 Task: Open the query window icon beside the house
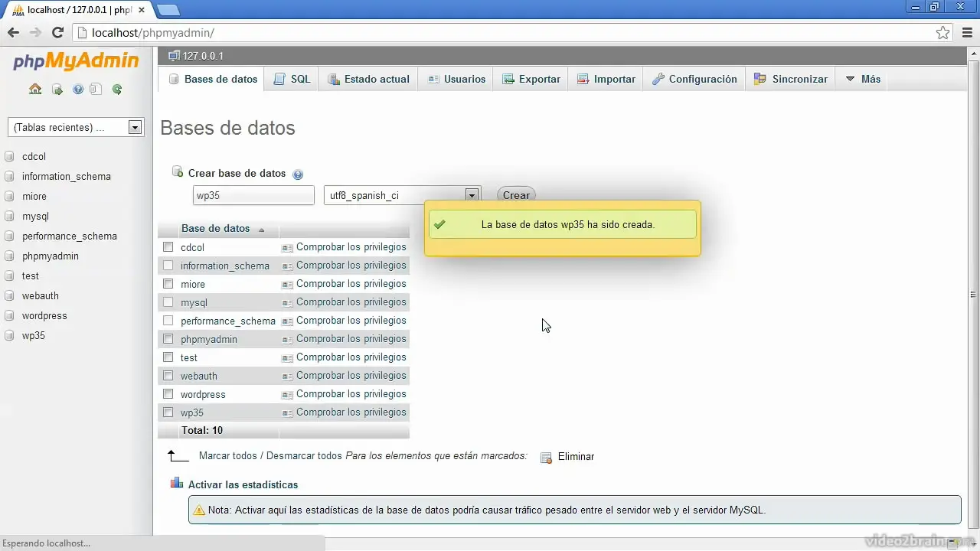[57, 90]
